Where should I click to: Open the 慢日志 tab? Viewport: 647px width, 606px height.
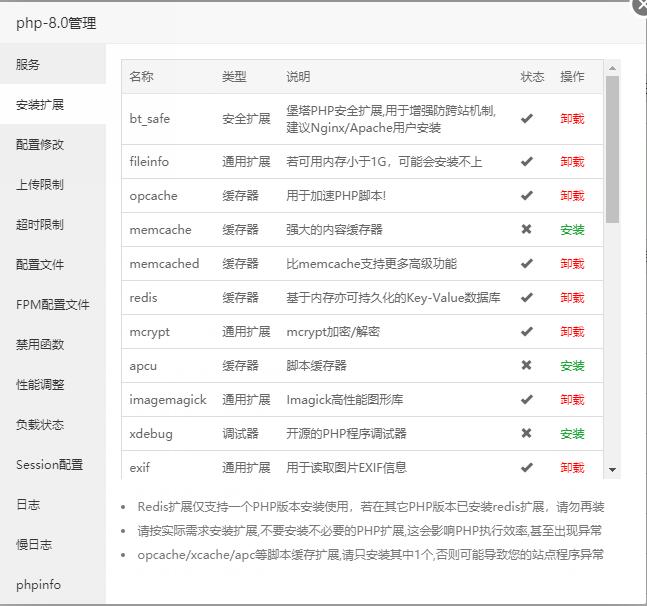coord(53,545)
